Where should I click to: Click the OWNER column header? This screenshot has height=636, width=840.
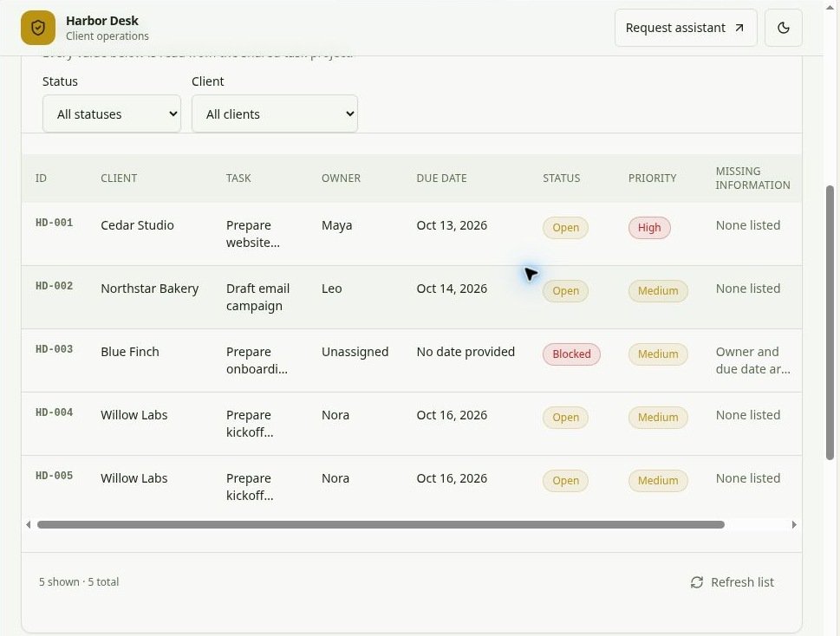(341, 178)
